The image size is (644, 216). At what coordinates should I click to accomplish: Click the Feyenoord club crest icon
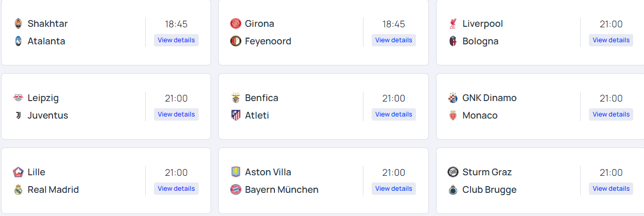click(236, 41)
